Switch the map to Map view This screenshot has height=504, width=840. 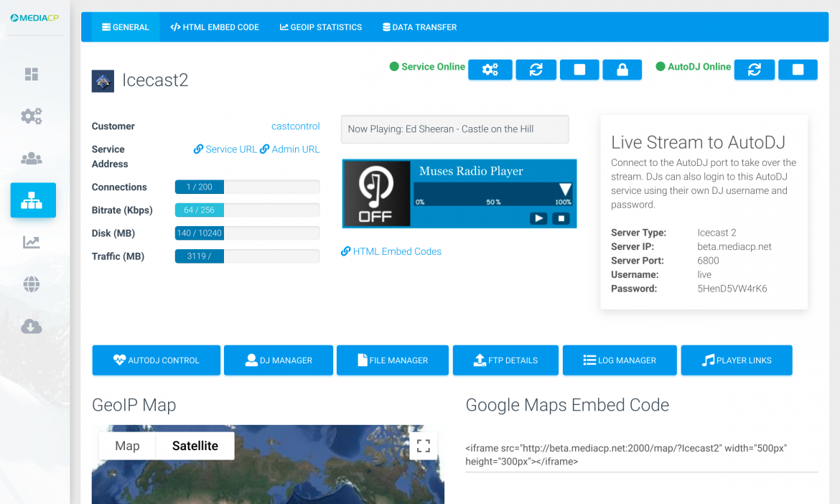[x=127, y=446]
